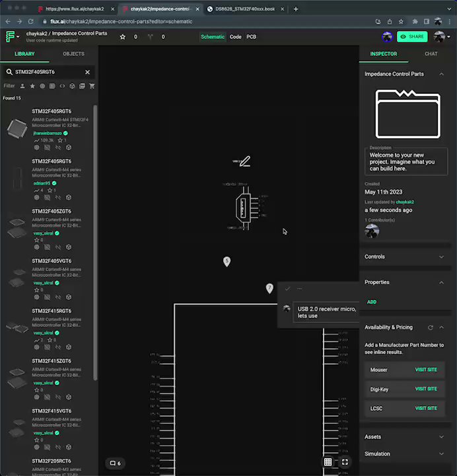
Task: Toggle filter: schematic symbol circle icon
Action: click(x=42, y=86)
